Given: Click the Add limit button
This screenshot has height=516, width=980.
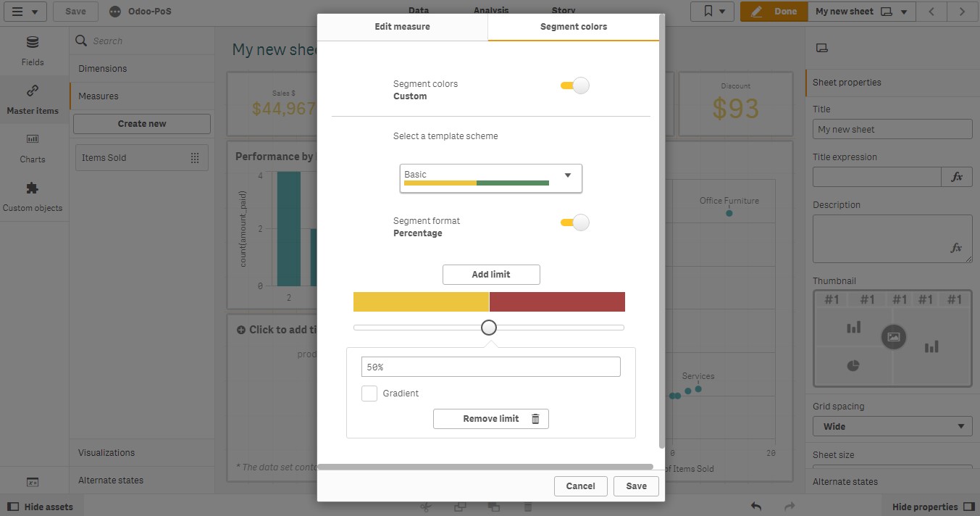Looking at the screenshot, I should click(x=490, y=274).
